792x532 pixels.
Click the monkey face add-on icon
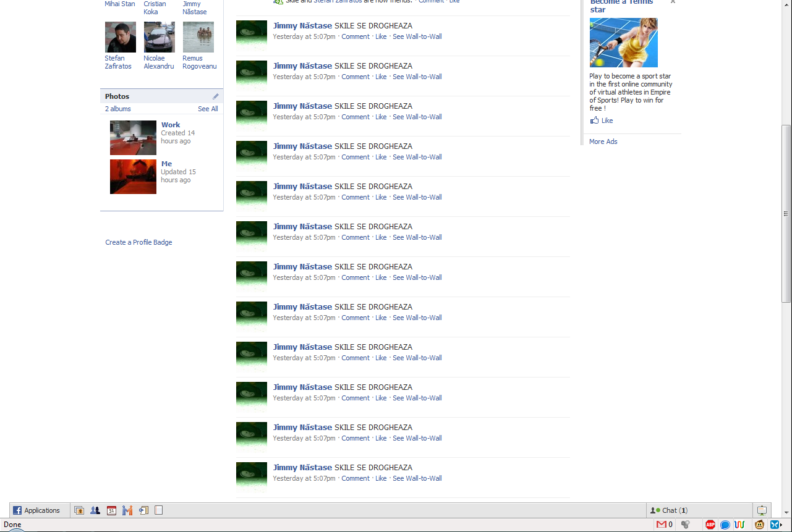[x=759, y=525]
